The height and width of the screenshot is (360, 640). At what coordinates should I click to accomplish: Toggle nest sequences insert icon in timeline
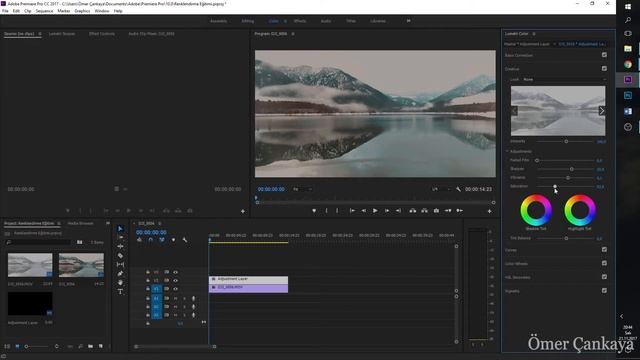point(140,240)
